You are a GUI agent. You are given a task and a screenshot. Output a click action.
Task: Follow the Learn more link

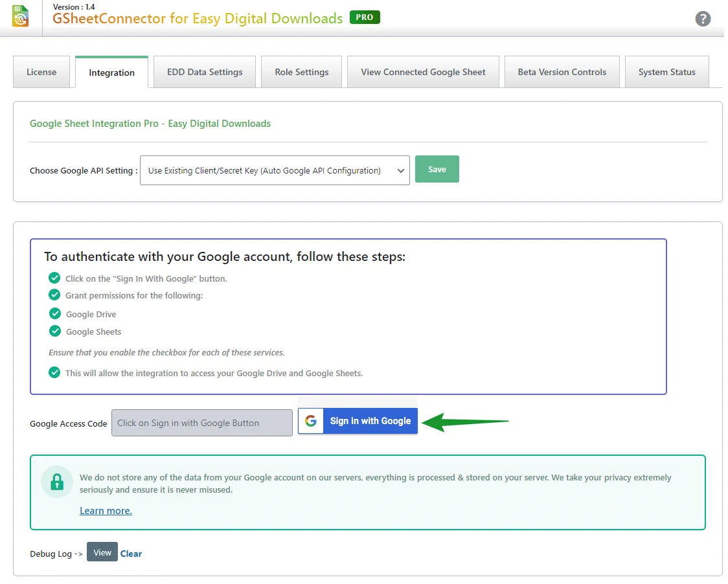click(106, 511)
